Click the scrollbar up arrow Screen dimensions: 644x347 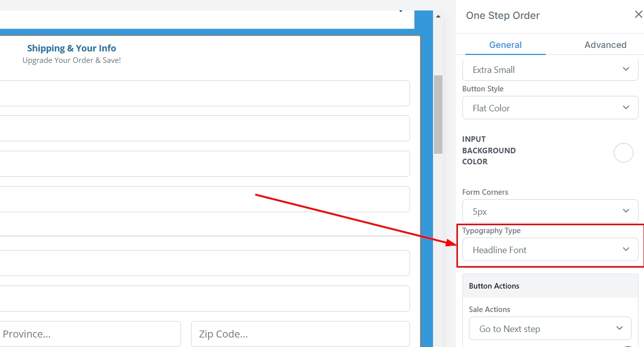point(438,16)
